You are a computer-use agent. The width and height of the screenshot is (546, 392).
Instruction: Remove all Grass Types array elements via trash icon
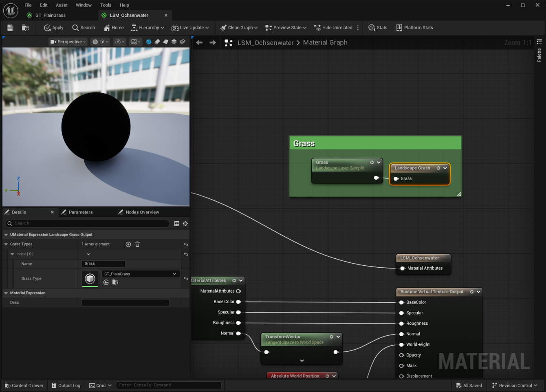point(137,244)
